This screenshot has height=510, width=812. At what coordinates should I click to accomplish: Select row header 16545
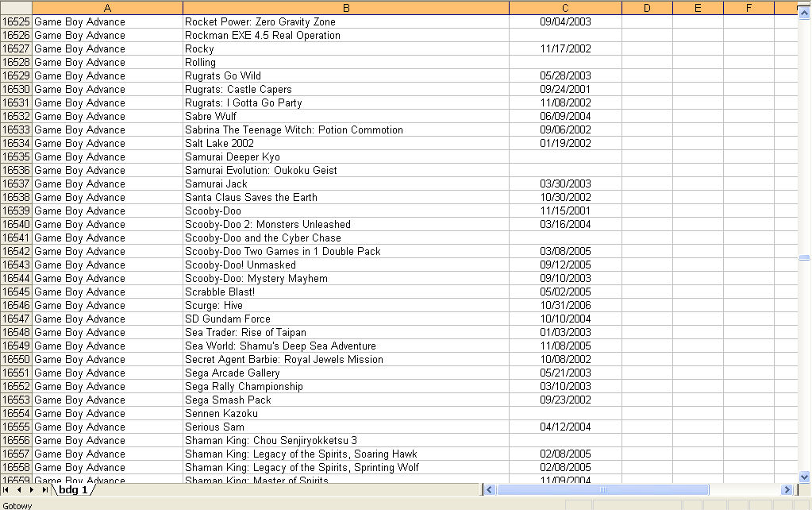click(16, 292)
